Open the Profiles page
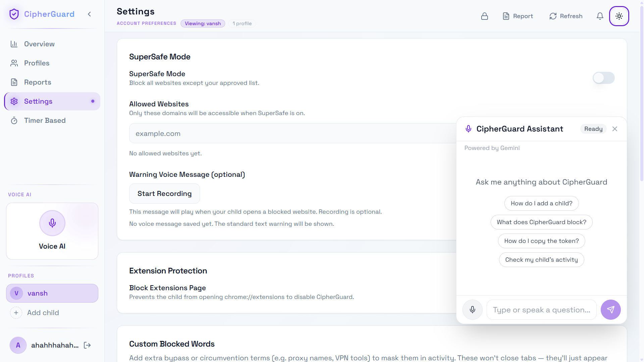 point(52,63)
